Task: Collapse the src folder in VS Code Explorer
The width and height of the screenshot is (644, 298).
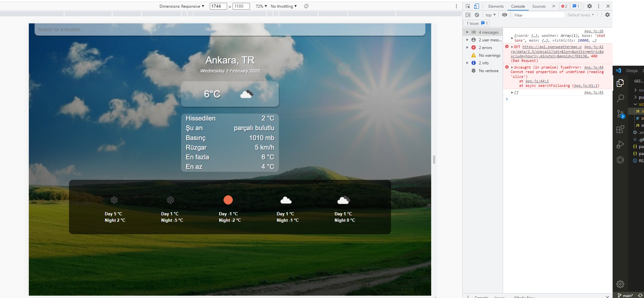Action: point(635,104)
